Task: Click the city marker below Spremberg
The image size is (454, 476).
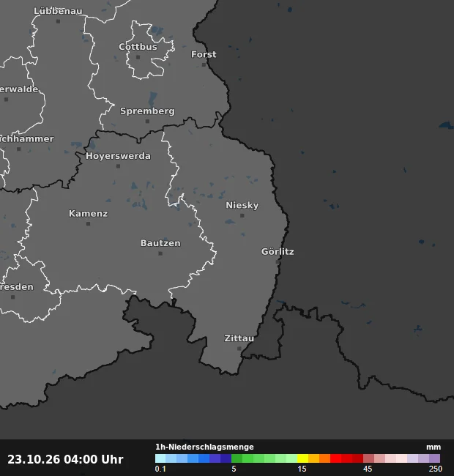Action: 147,121
